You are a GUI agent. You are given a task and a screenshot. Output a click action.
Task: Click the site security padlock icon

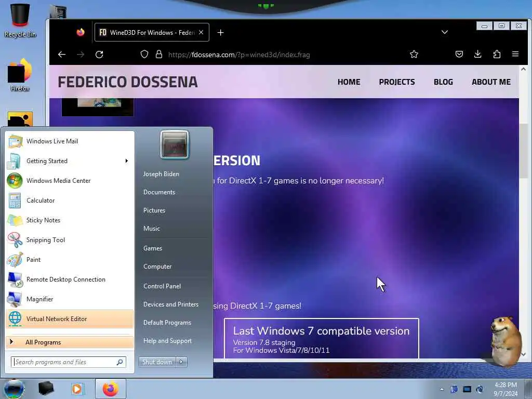[159, 54]
